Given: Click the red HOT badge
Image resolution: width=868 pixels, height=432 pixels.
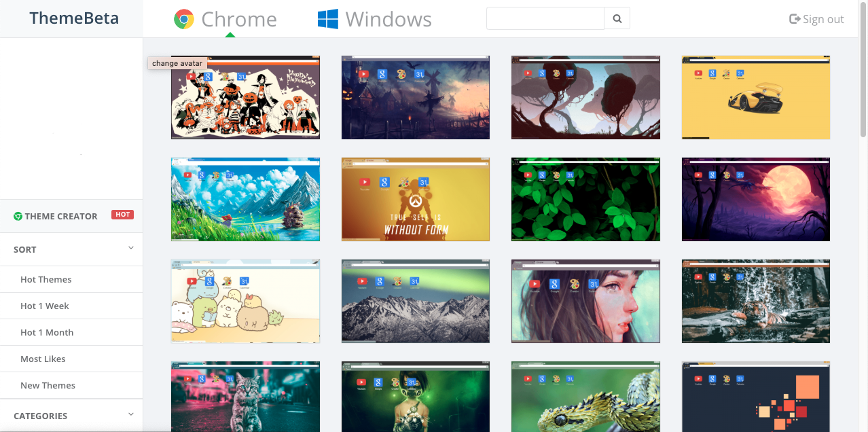Looking at the screenshot, I should click(122, 215).
